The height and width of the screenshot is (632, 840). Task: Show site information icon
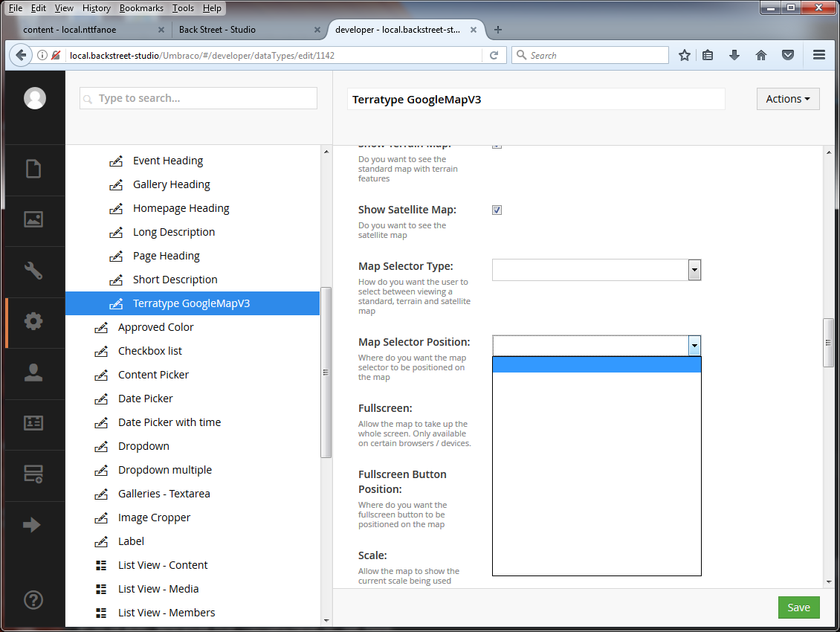tap(42, 55)
